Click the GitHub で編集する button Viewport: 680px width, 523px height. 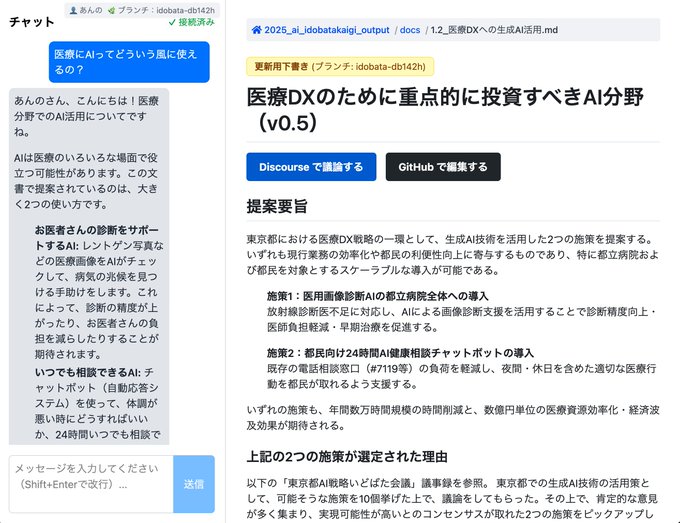click(443, 167)
